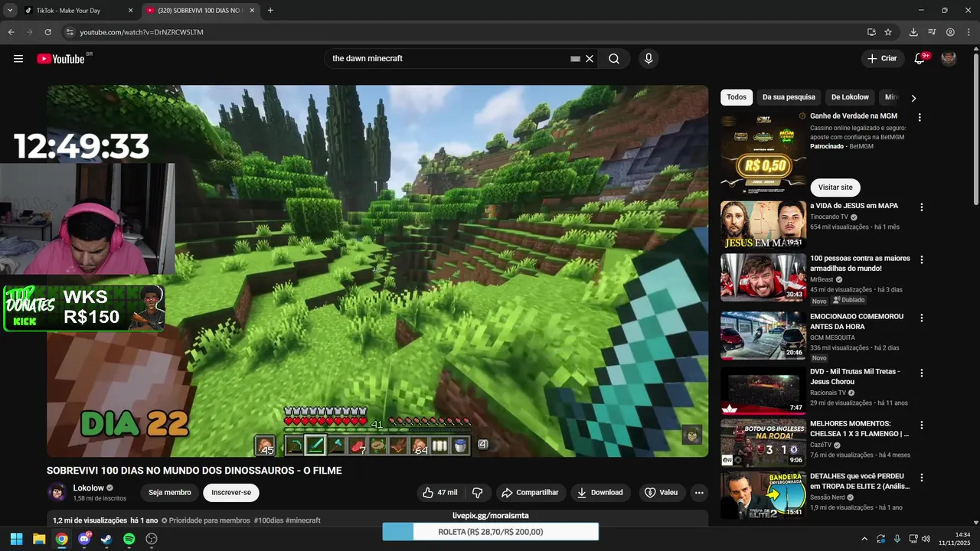This screenshot has width=980, height=551.
Task: Open options for EMOCIONADO COMEMOROU video
Action: click(x=922, y=318)
